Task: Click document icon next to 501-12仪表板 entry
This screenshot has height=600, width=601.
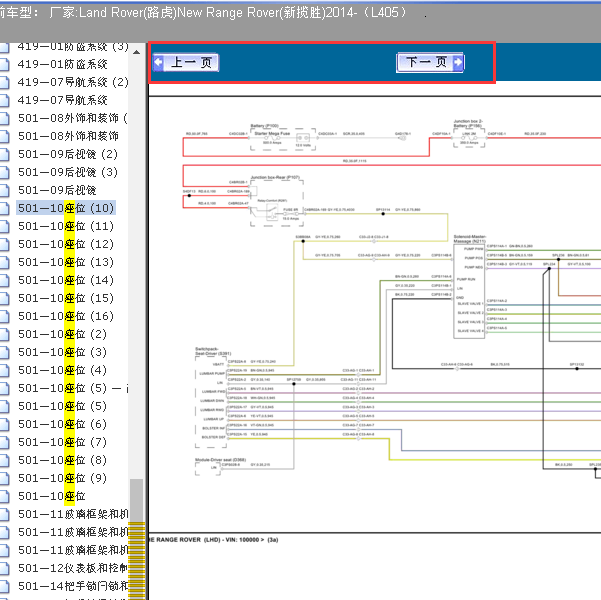Action: [4, 569]
